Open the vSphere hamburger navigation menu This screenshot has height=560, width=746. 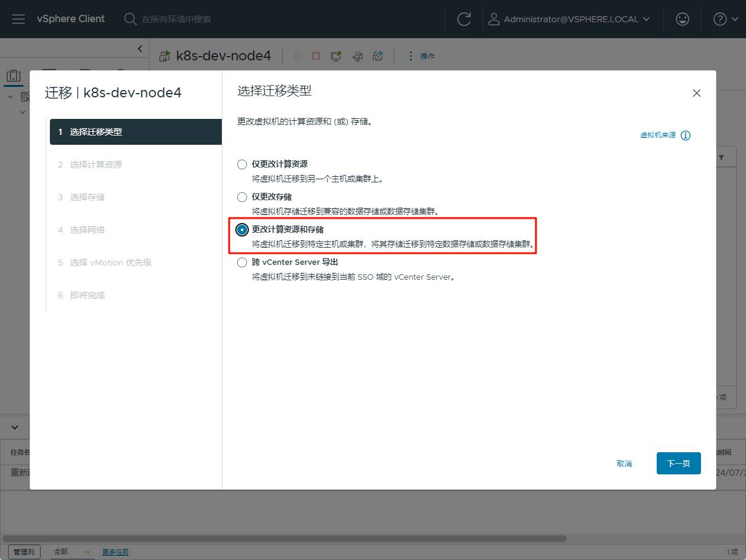[18, 19]
